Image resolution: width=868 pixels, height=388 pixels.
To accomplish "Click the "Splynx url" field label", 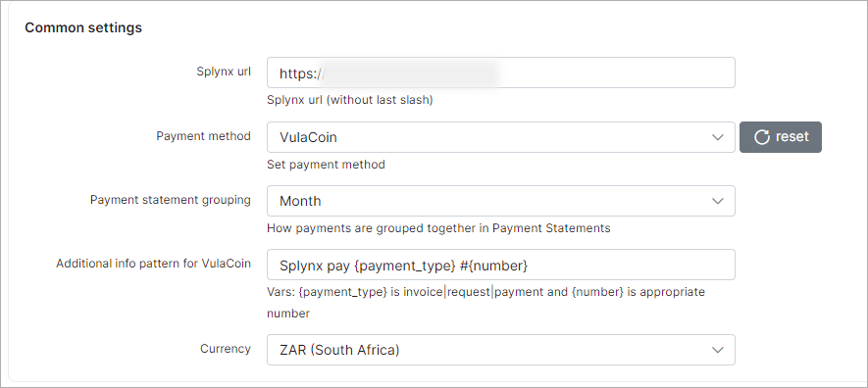I will 224,72.
